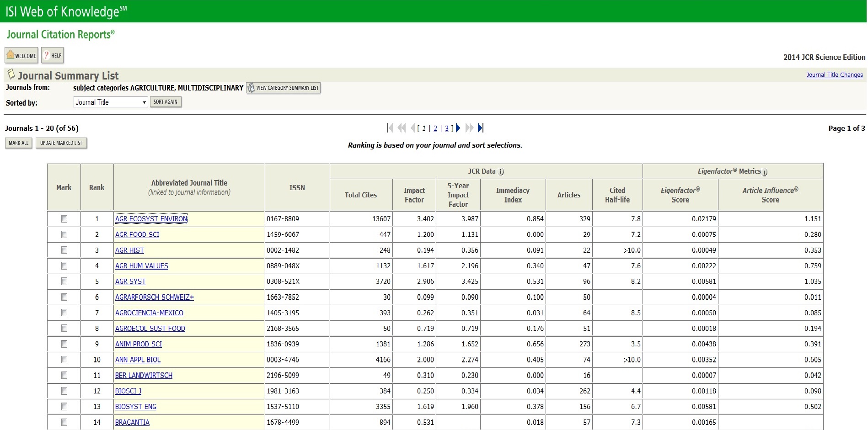Mark the AGR FOOD SCI checkbox

[x=64, y=234]
